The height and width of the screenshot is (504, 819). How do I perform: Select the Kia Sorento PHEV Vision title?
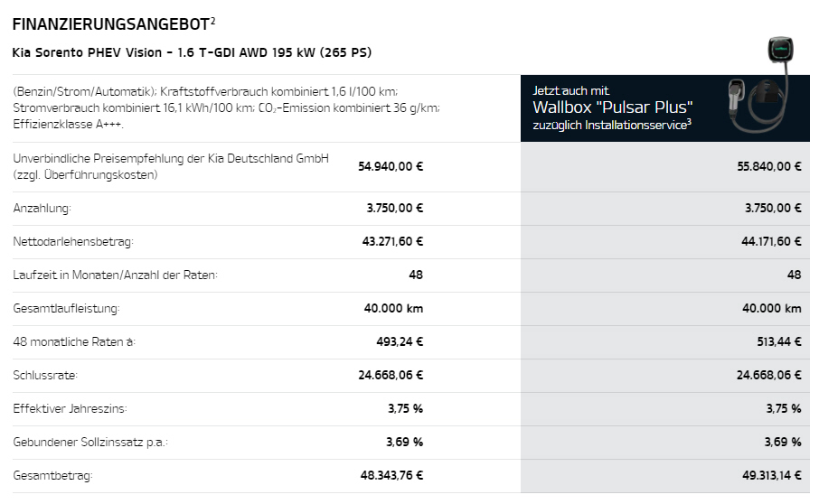tap(192, 52)
